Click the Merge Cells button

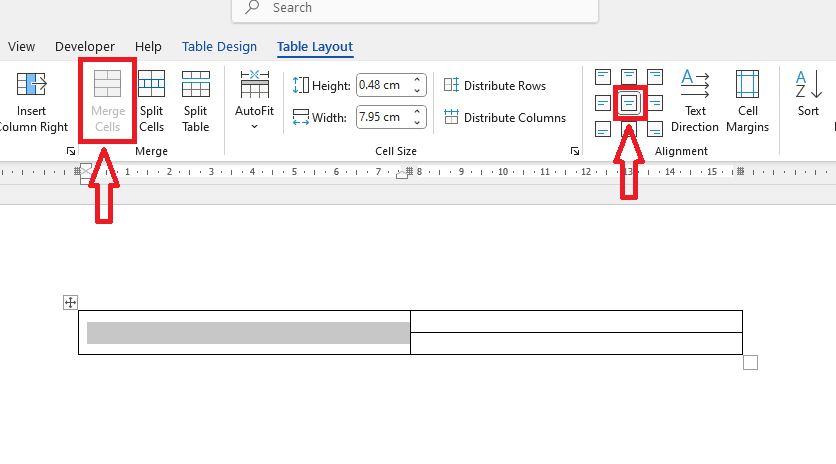point(107,100)
